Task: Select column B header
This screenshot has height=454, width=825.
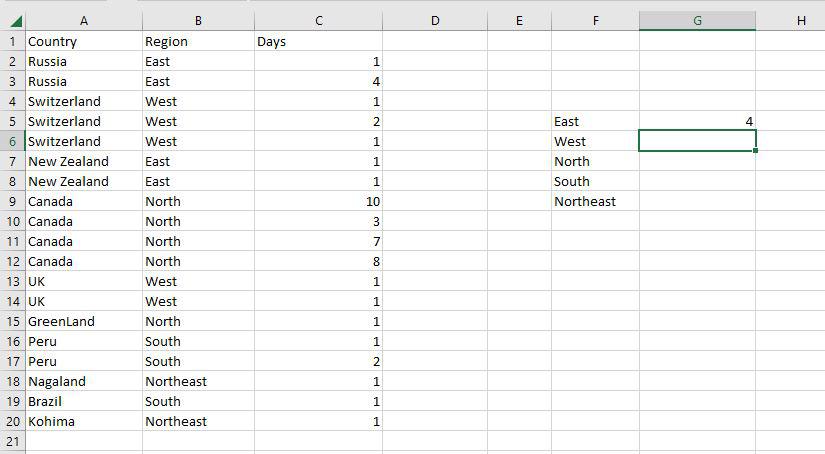Action: [198, 21]
